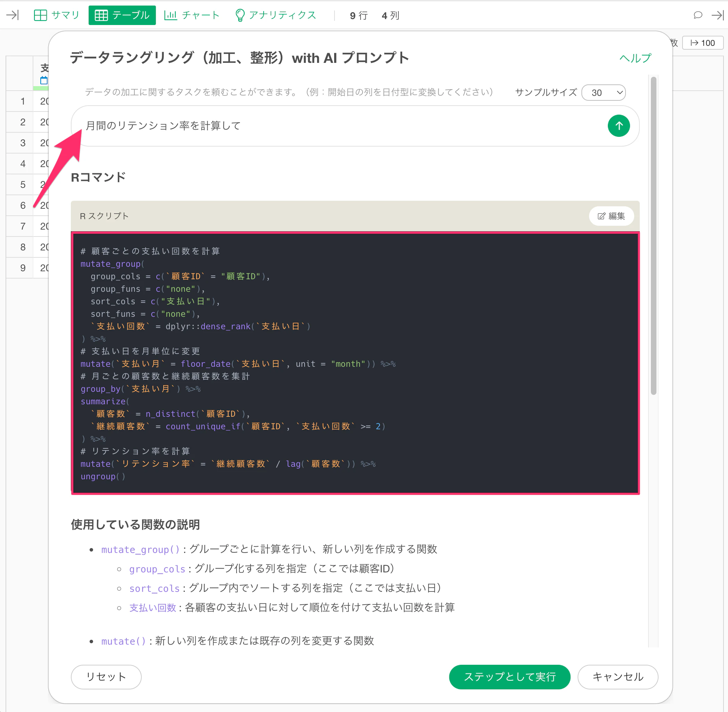Screen dimensions: 728x712
Task: Collapse the left panel with arrow icon
Action: pos(13,15)
